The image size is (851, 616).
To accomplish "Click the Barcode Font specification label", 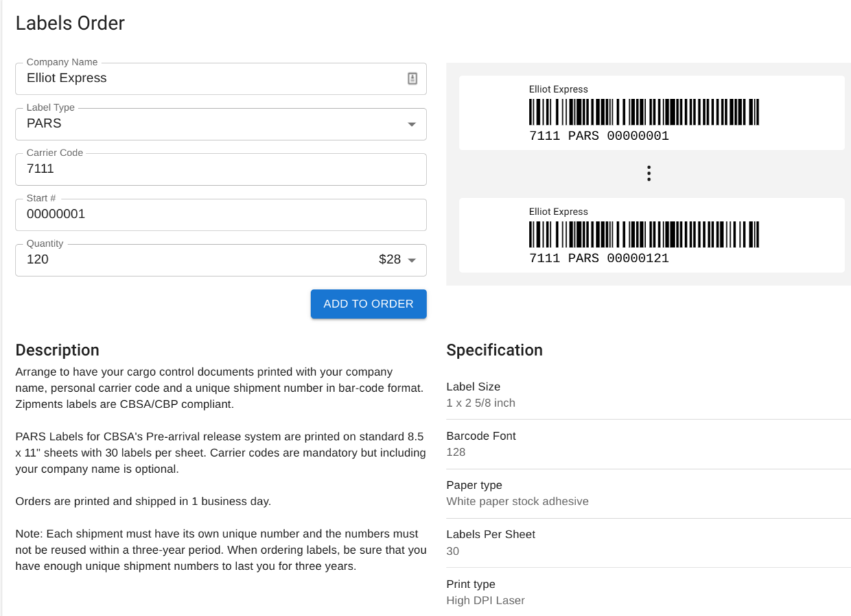I will click(x=481, y=436).
